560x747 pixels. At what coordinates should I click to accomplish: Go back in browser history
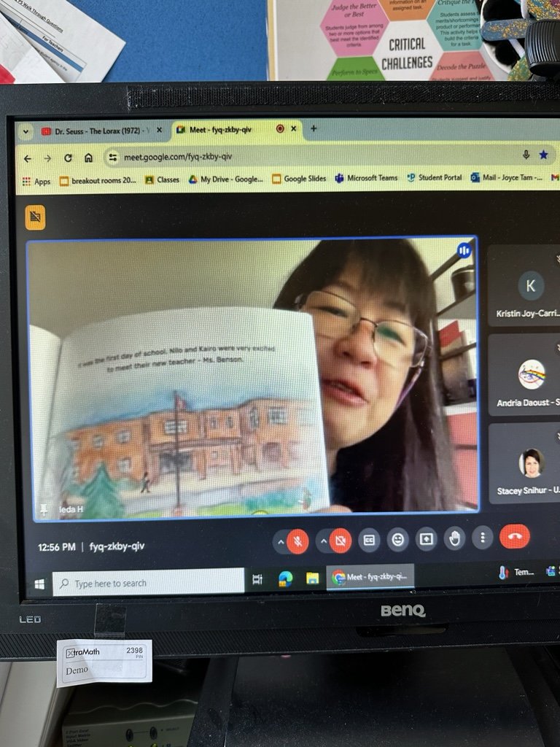click(x=28, y=158)
